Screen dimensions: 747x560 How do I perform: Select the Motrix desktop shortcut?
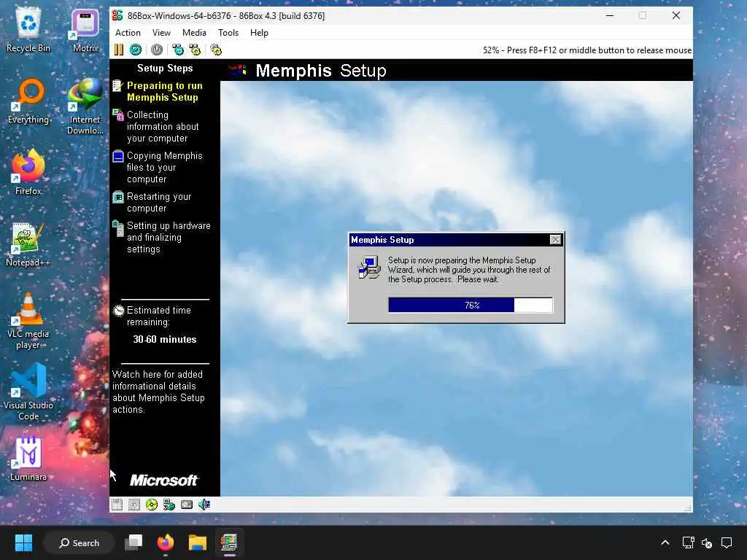[85, 31]
